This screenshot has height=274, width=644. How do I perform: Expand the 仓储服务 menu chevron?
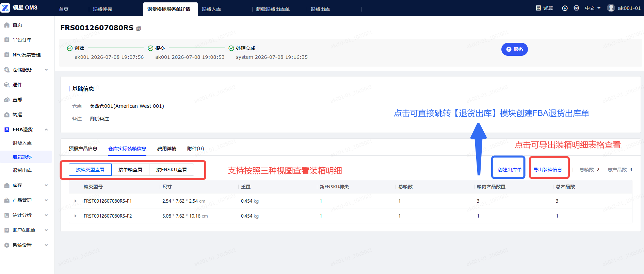coord(46,70)
